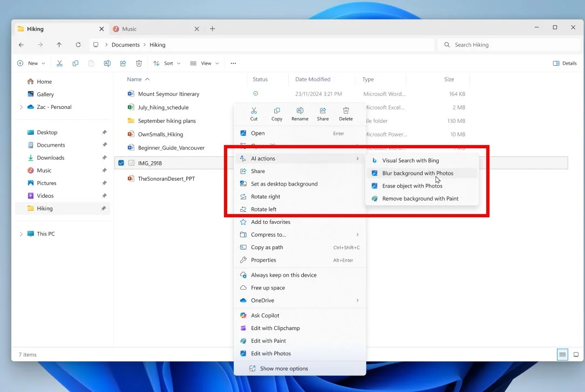
Task: Open Share from the context menu icons
Action: coord(323,114)
